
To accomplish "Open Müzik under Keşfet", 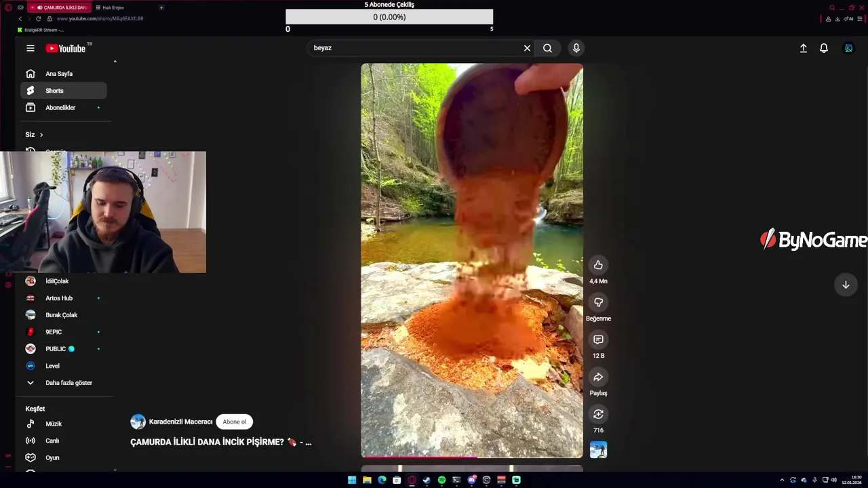I will coord(64,424).
